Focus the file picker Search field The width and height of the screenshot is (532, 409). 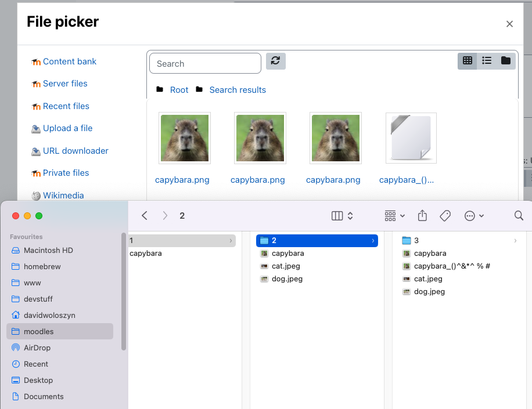pyautogui.click(x=205, y=63)
